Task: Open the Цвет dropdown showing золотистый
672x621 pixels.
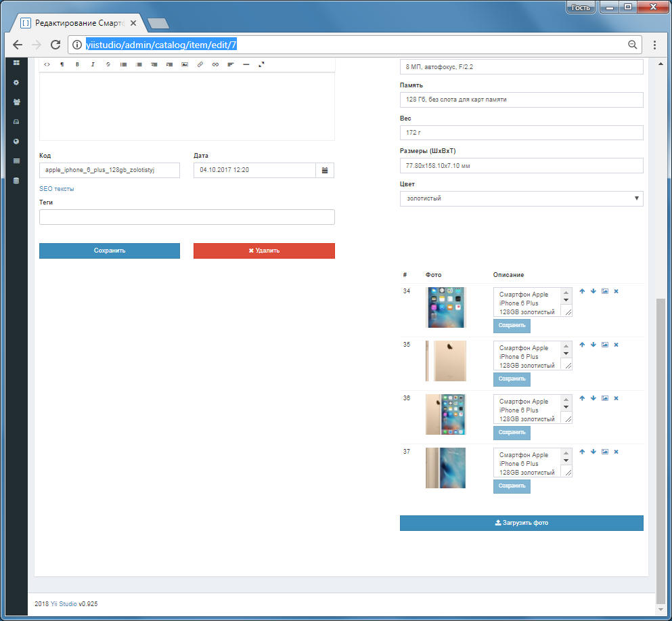Action: click(x=522, y=198)
